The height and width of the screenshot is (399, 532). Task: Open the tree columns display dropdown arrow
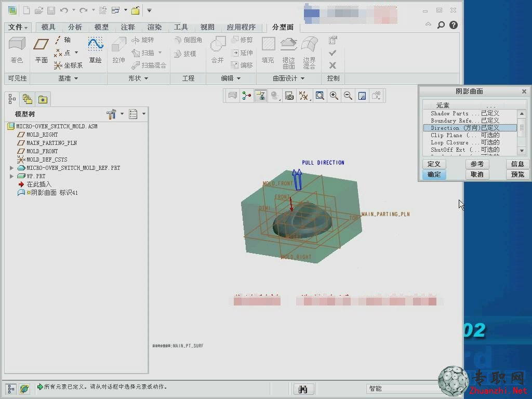(144, 114)
